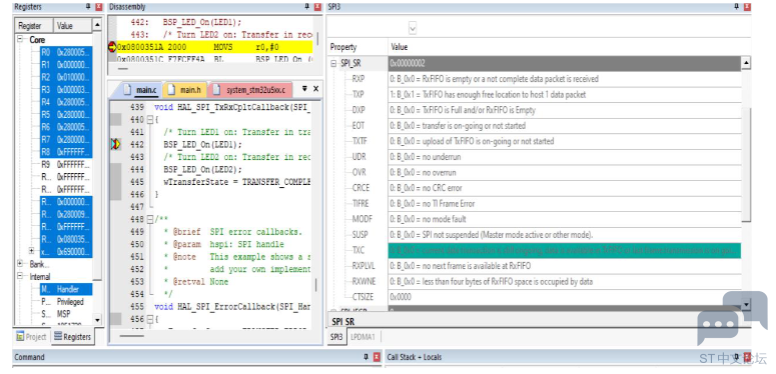Viewport: 776px width, 374px height.
Task: Select the Registers tab at bottom
Action: click(72, 336)
